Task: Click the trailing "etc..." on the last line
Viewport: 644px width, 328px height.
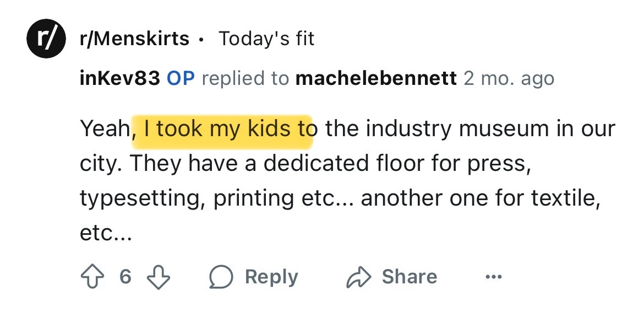Action: [x=106, y=234]
